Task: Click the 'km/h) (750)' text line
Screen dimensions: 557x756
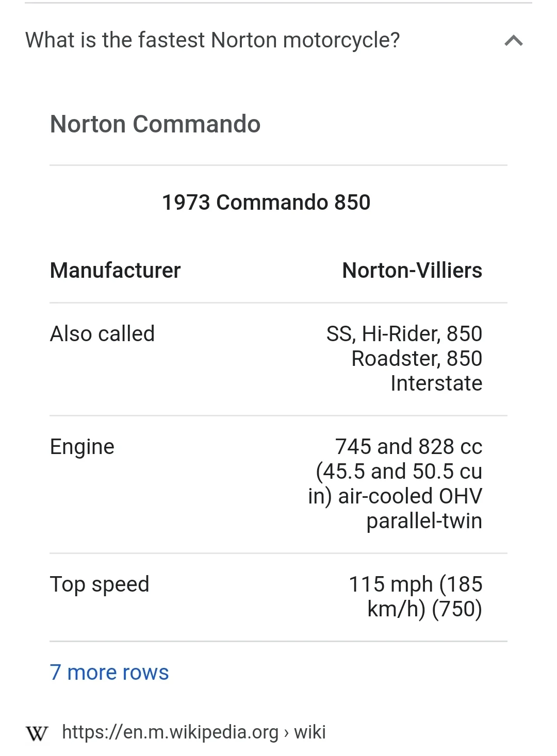Action: (424, 609)
